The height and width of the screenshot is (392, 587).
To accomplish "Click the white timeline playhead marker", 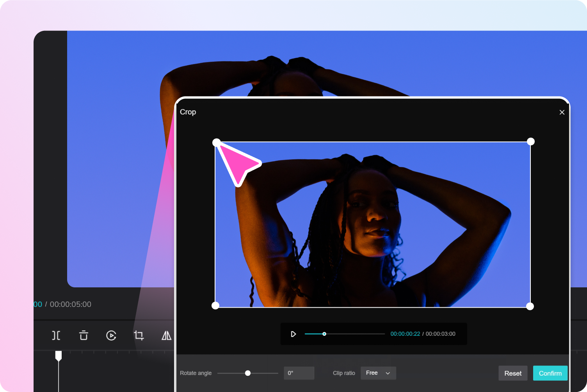I will tap(59, 356).
